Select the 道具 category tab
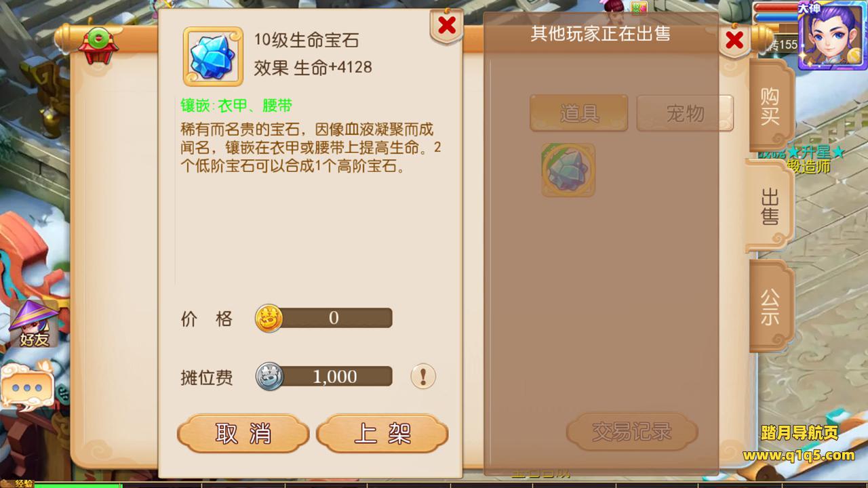The height and width of the screenshot is (488, 868). (579, 113)
